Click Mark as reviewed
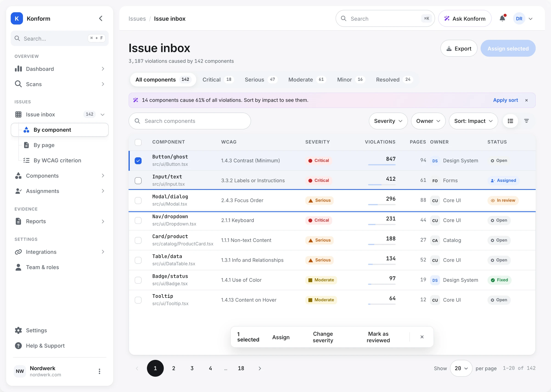This screenshot has height=392, width=551. tap(378, 337)
